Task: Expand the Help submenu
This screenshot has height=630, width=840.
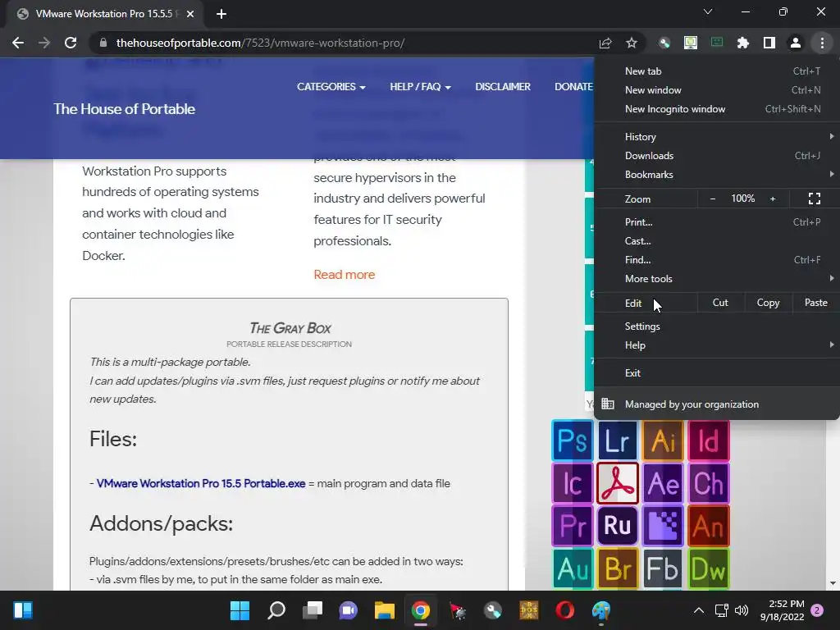Action: [717, 345]
